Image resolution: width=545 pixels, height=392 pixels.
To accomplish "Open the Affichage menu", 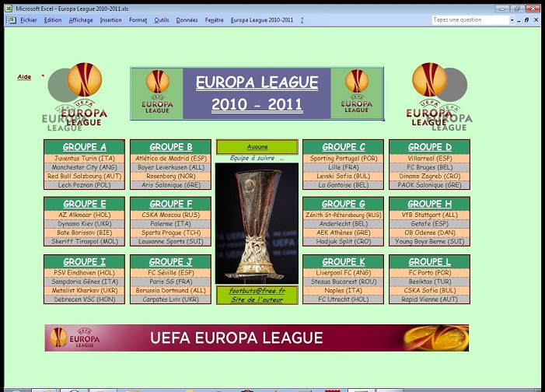I will pos(81,20).
